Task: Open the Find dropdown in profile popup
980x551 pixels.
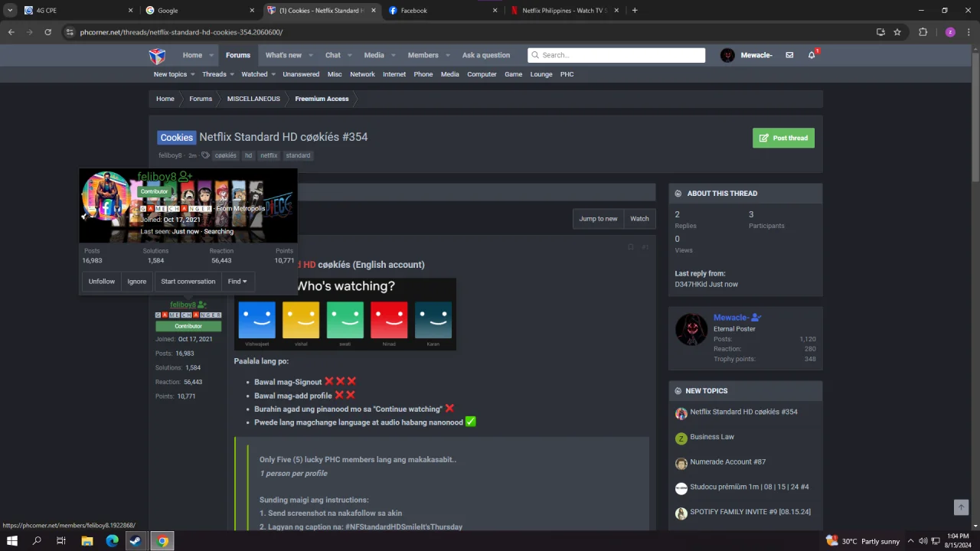Action: point(237,282)
